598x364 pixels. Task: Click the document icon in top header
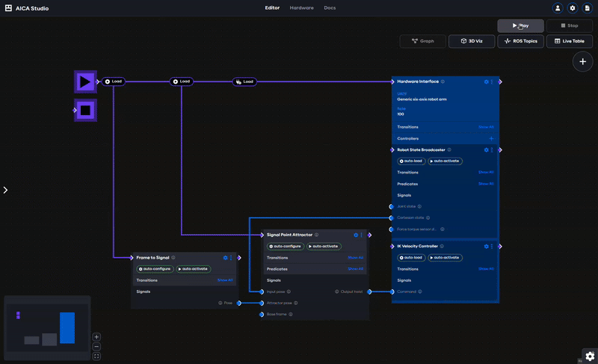(x=588, y=8)
